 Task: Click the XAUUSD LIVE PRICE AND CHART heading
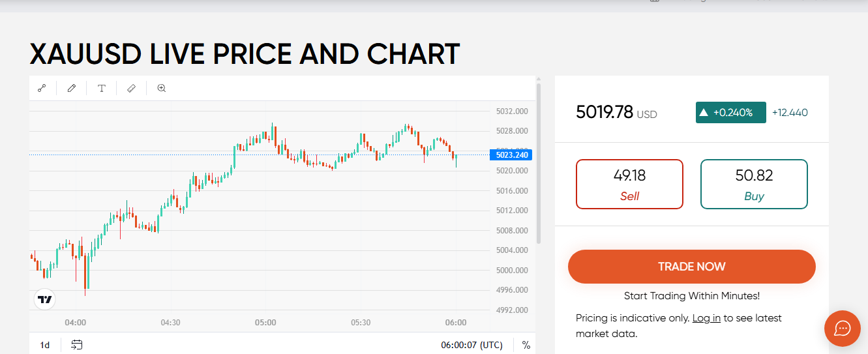(245, 54)
